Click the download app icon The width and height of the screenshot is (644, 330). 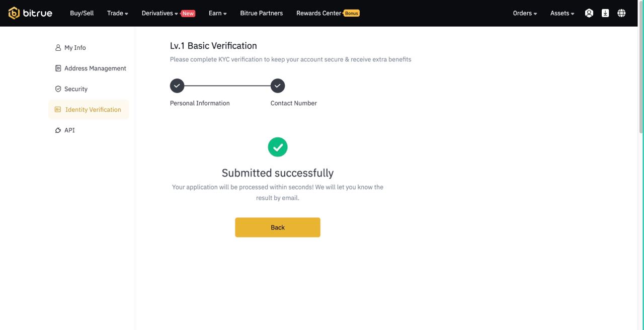click(x=605, y=13)
